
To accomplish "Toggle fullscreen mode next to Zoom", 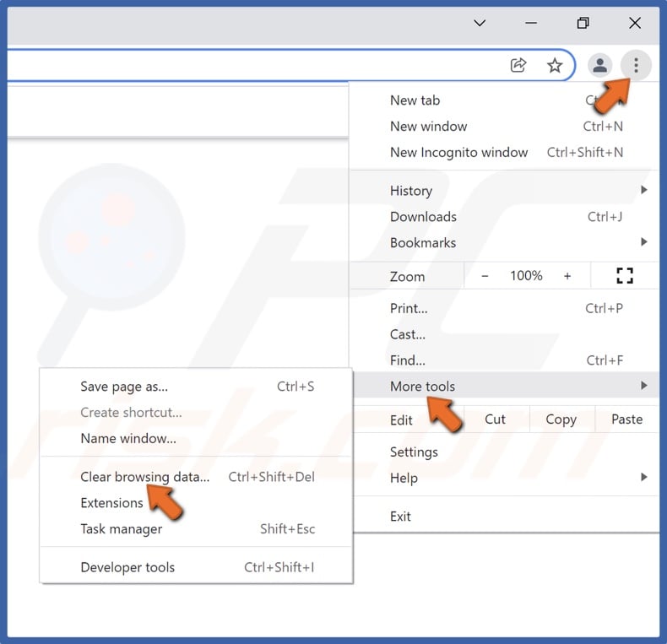I will point(625,276).
